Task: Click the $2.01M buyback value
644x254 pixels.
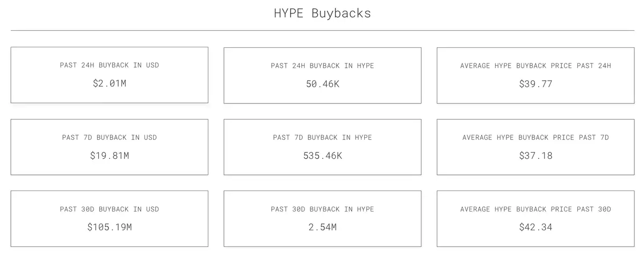Action: [110, 84]
